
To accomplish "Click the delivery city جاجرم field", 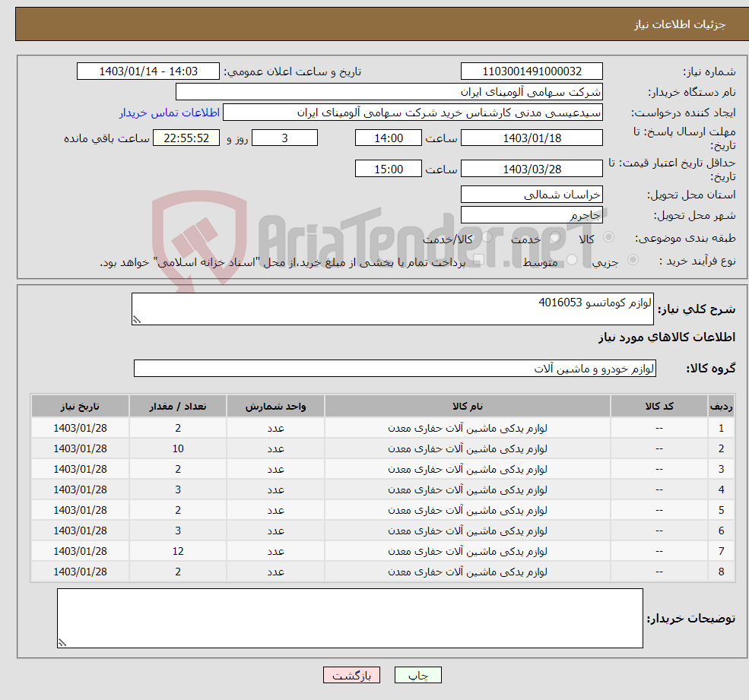I will click(x=532, y=215).
